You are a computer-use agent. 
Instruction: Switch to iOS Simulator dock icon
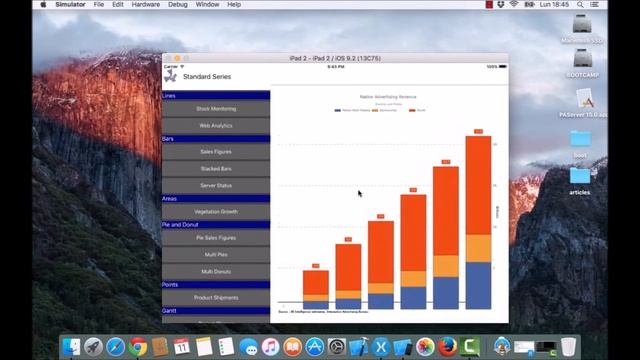tap(402, 347)
